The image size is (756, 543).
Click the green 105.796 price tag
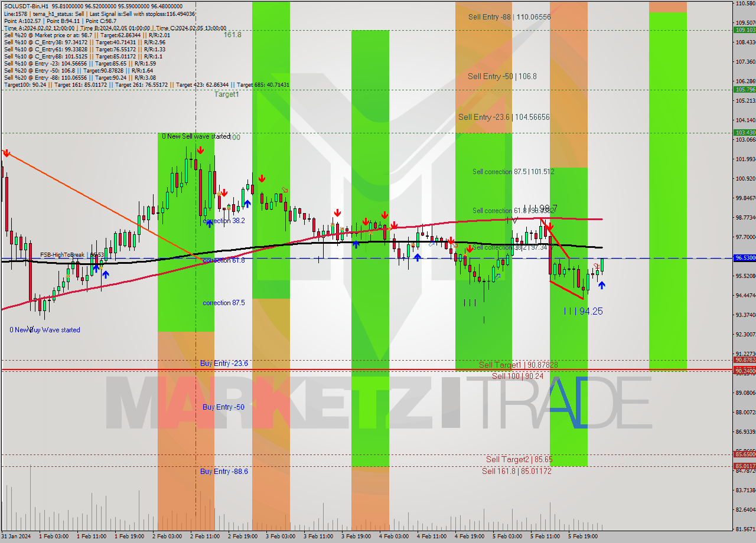point(744,90)
